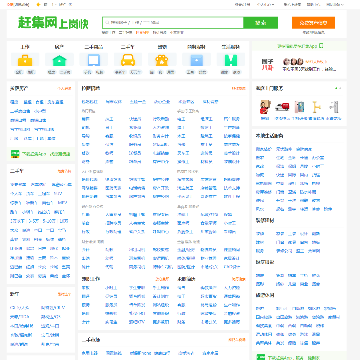Viewport: 360px width, 360px height.
Task: Click the red promo image beside the avatar photos
Action: coord(267,64)
